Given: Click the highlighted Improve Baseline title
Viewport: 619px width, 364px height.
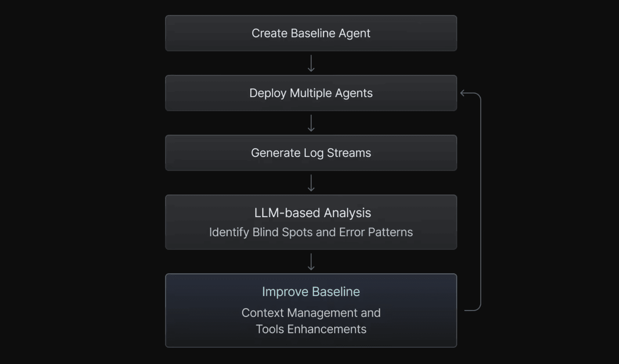Looking at the screenshot, I should pyautogui.click(x=311, y=292).
